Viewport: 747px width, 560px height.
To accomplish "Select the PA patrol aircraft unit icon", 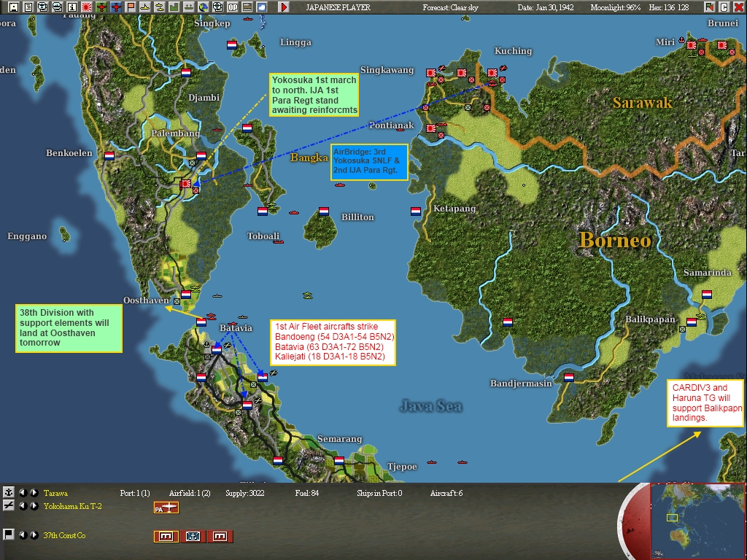I will [166, 508].
